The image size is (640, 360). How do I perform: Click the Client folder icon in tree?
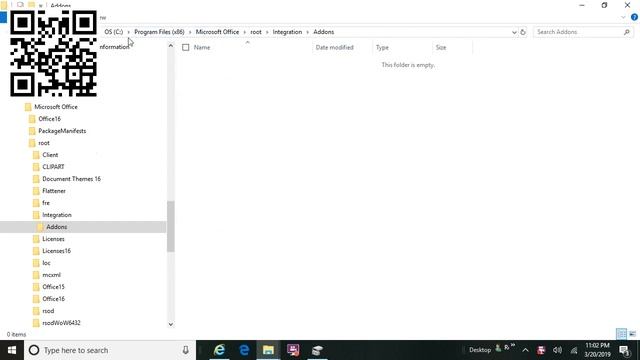(36, 155)
